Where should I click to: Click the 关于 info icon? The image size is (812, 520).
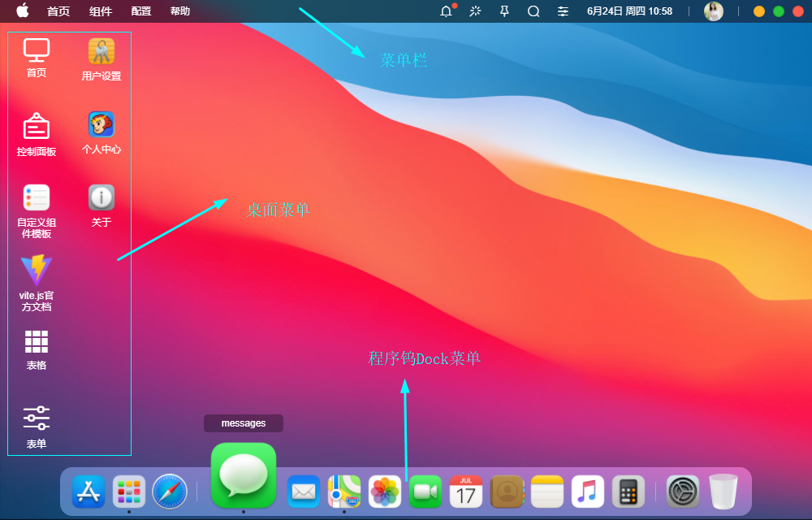[101, 206]
